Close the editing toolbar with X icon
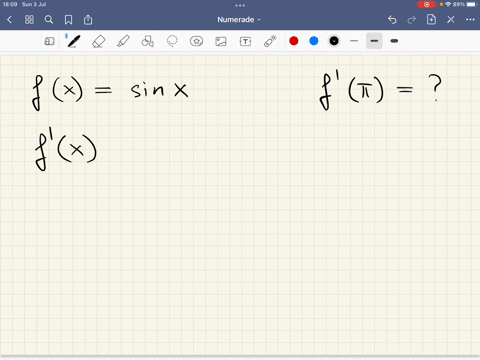The image size is (480, 360). click(451, 20)
